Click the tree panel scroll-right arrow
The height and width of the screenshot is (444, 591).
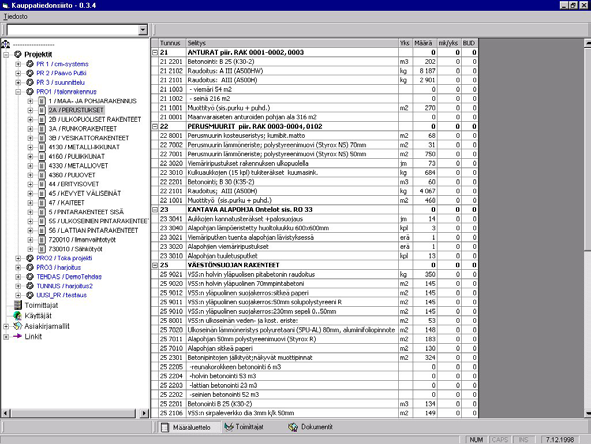pos(144,413)
